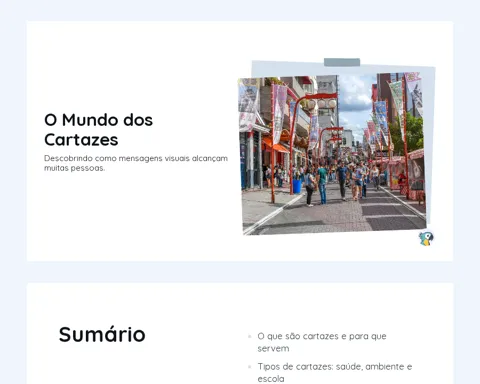Image resolution: width=480 pixels, height=384 pixels.
Task: Click the pale blue gap between the two slides
Action: pos(240,272)
